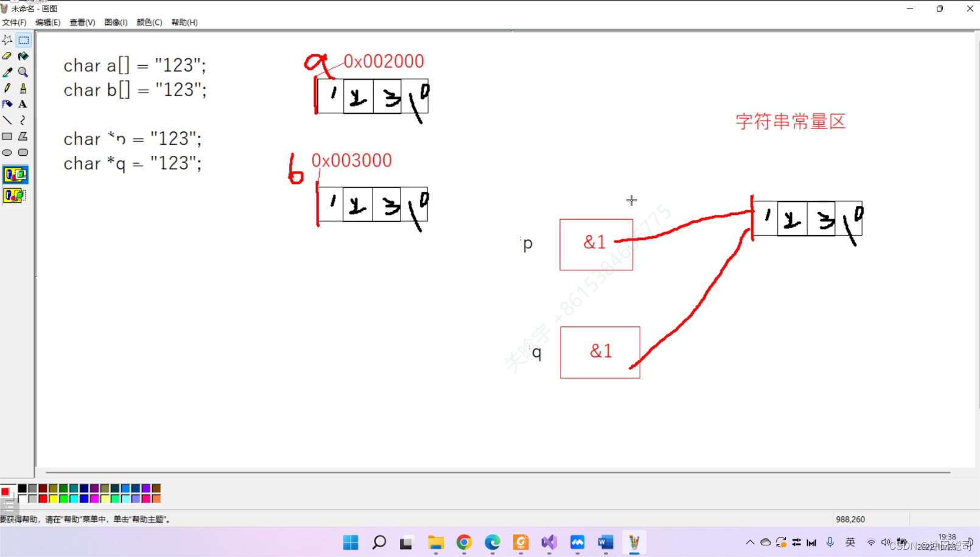This screenshot has width=980, height=557.
Task: Open the 颜色(C) menu
Action: click(x=149, y=23)
